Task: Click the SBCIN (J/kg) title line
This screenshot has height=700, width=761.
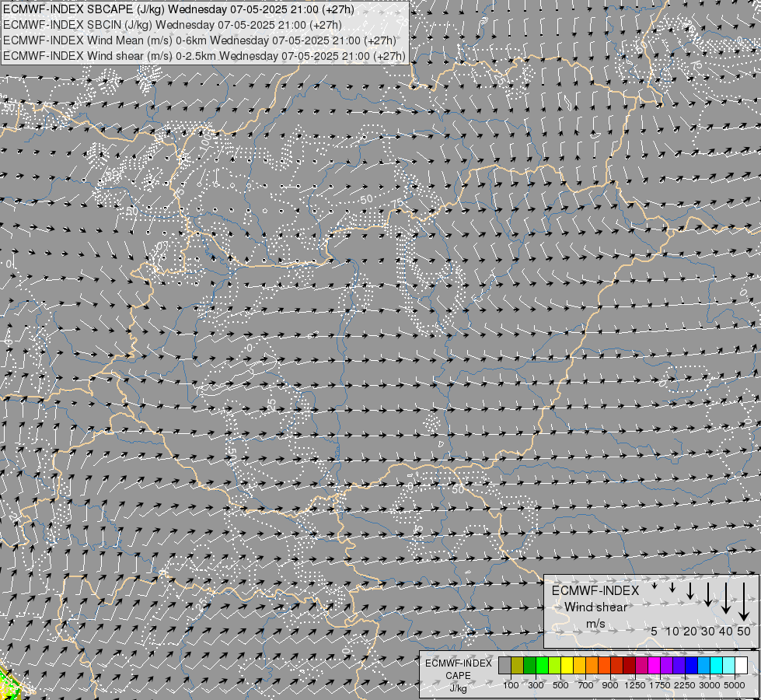Action: (x=173, y=25)
